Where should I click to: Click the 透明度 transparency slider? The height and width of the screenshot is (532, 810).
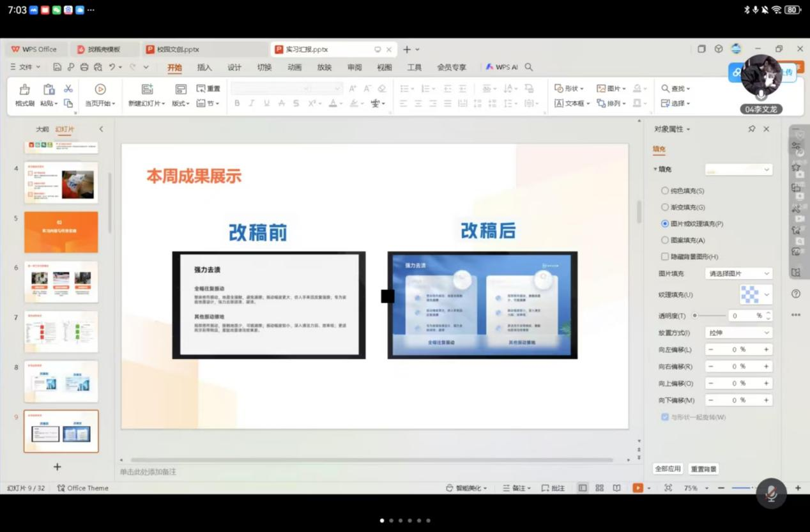(709, 315)
